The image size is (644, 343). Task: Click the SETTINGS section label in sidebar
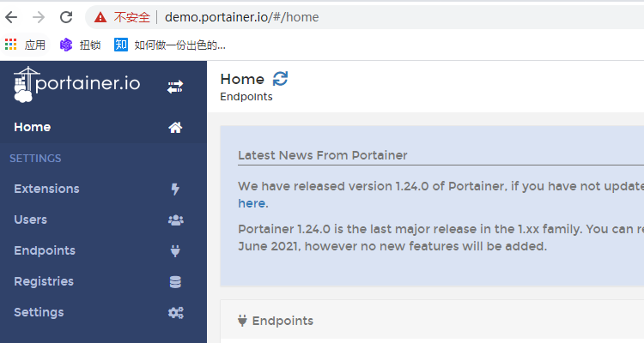coord(35,159)
